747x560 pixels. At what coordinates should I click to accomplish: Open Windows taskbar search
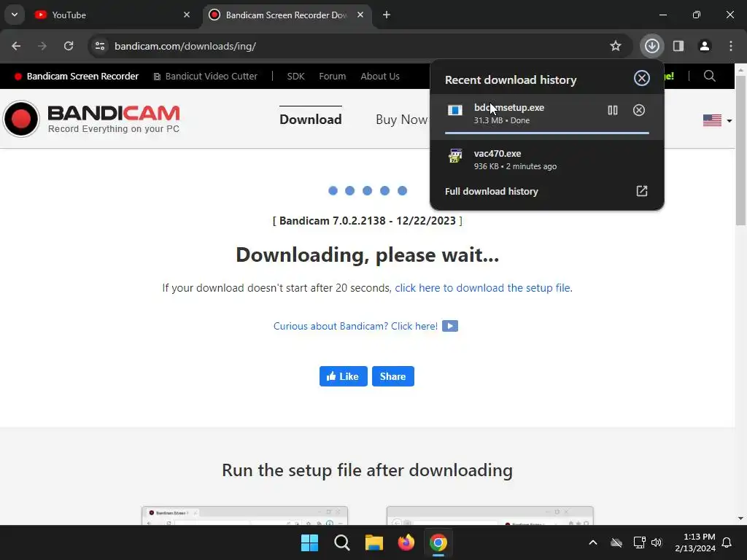[x=342, y=542]
